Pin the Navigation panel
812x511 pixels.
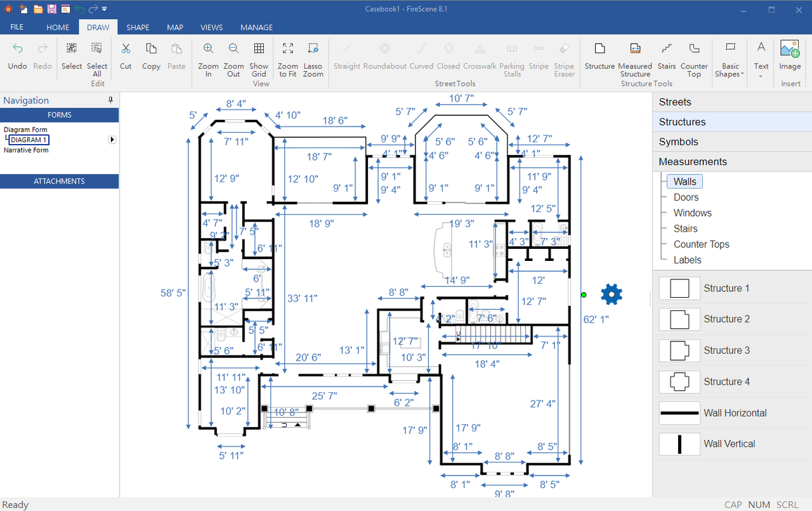click(110, 100)
